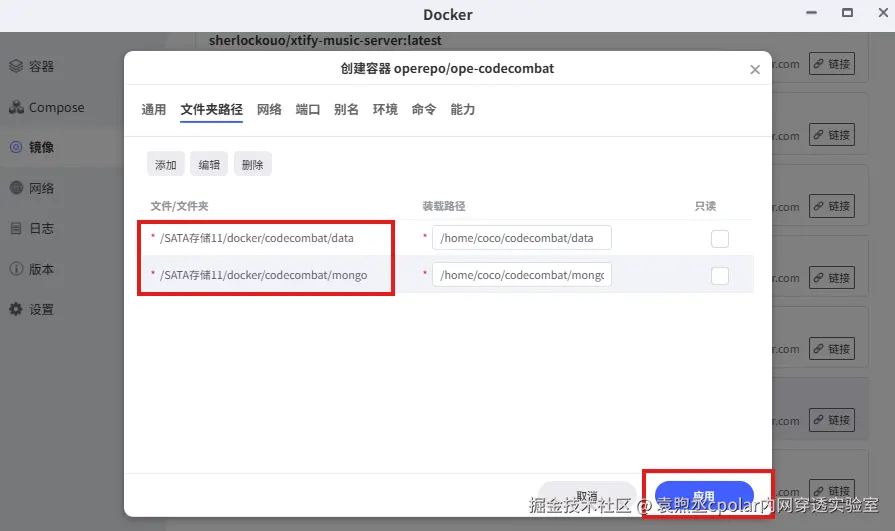Edit the /home/coco/codecombat/mongo mount path field
The width and height of the screenshot is (895, 531).
pos(522,275)
